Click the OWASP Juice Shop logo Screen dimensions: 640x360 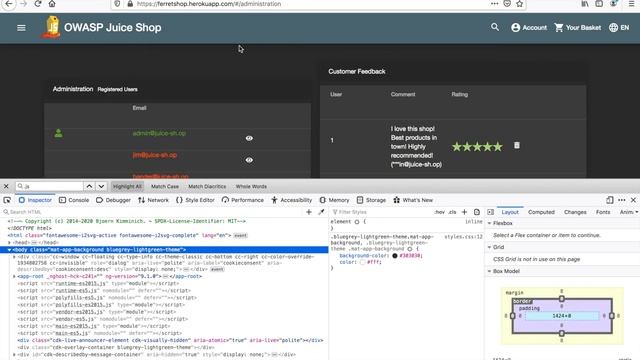tap(51, 27)
